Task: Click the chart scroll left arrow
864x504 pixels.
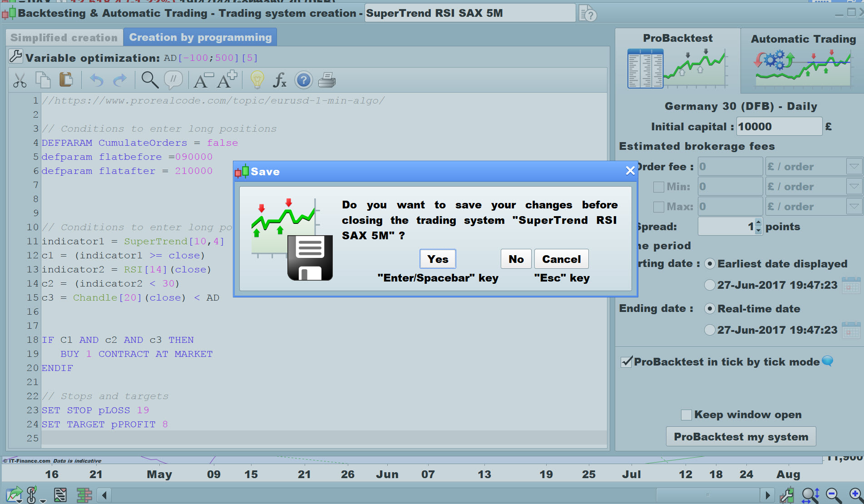Action: [104, 494]
